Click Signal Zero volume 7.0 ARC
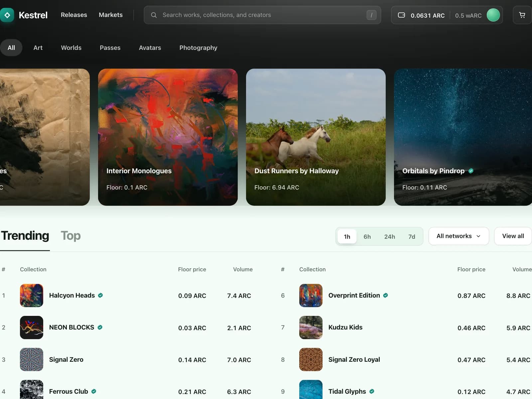 [239, 360]
